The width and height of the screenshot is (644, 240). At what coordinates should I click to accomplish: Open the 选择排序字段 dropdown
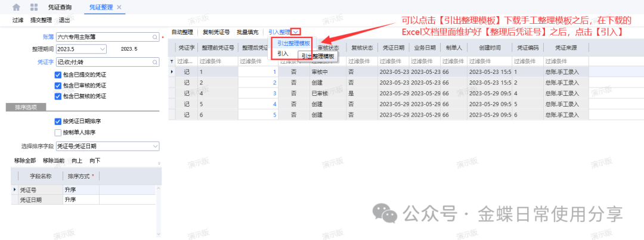pyautogui.click(x=155, y=146)
